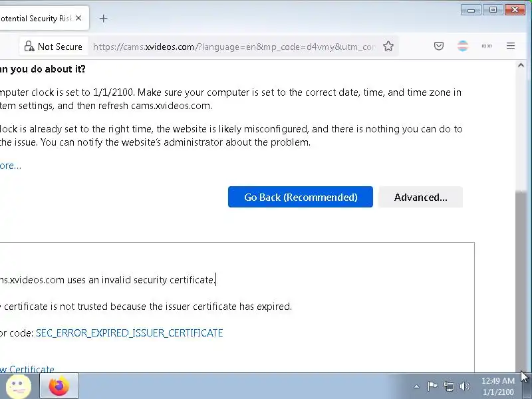Image resolution: width=532 pixels, height=399 pixels.
Task: Open the striped round account icon
Action: (x=463, y=46)
